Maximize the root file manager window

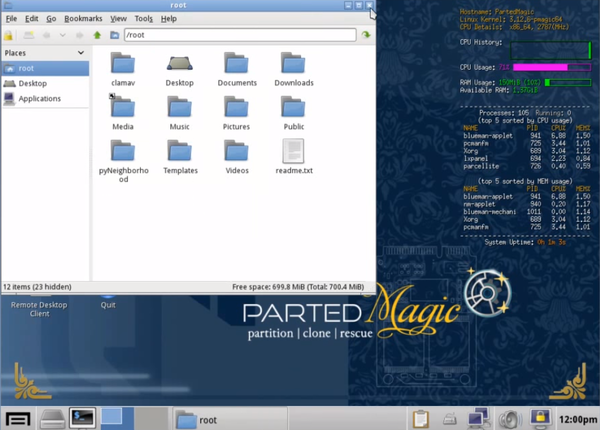point(359,5)
